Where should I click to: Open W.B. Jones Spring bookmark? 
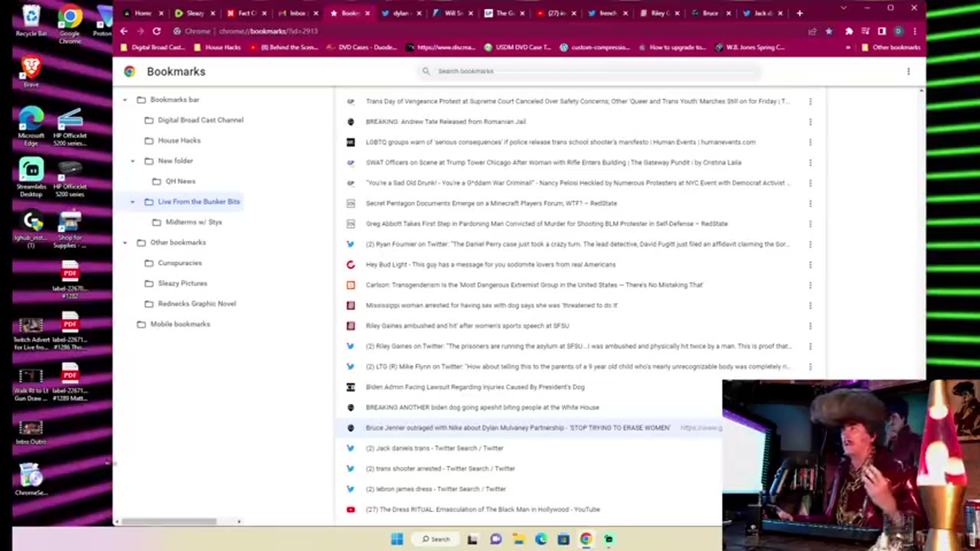tap(750, 47)
